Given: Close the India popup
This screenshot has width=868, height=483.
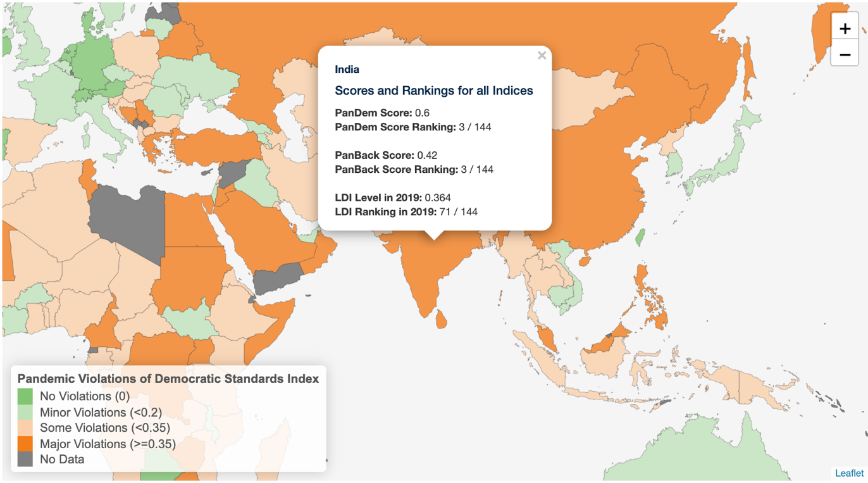Looking at the screenshot, I should tap(542, 56).
